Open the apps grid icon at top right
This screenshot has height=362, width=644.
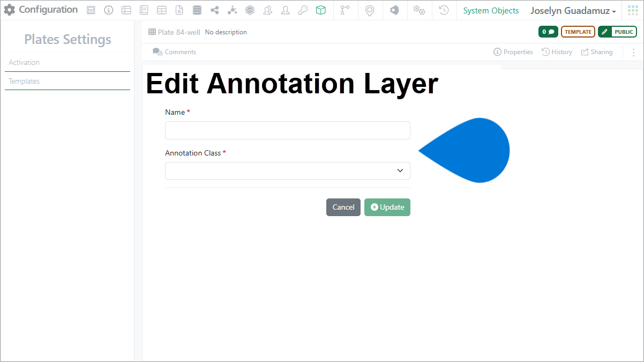pyautogui.click(x=633, y=10)
